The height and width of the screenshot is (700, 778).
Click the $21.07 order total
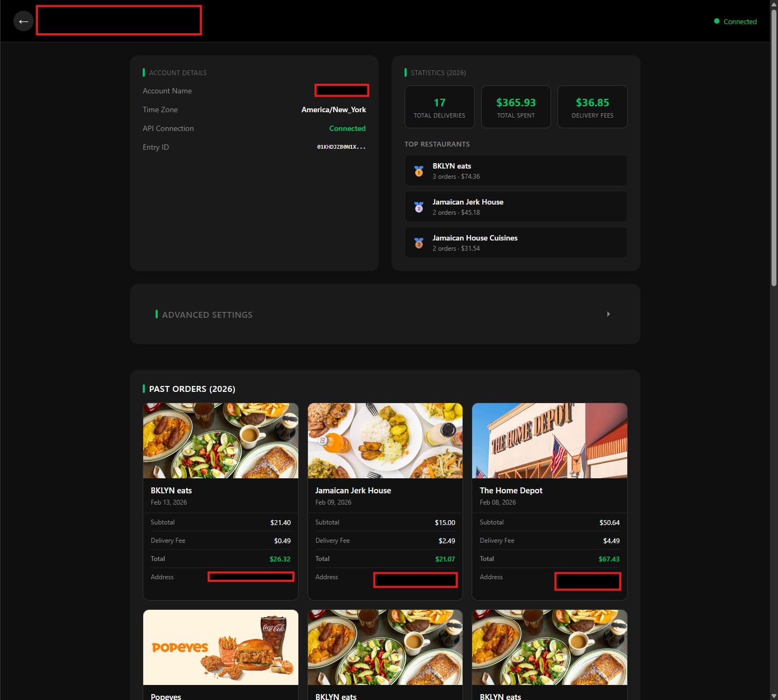[445, 559]
